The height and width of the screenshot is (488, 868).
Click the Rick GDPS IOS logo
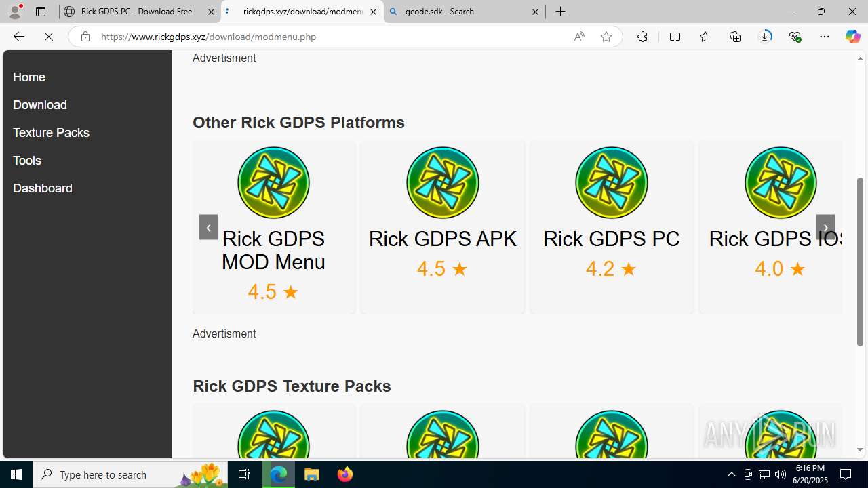[x=781, y=182]
